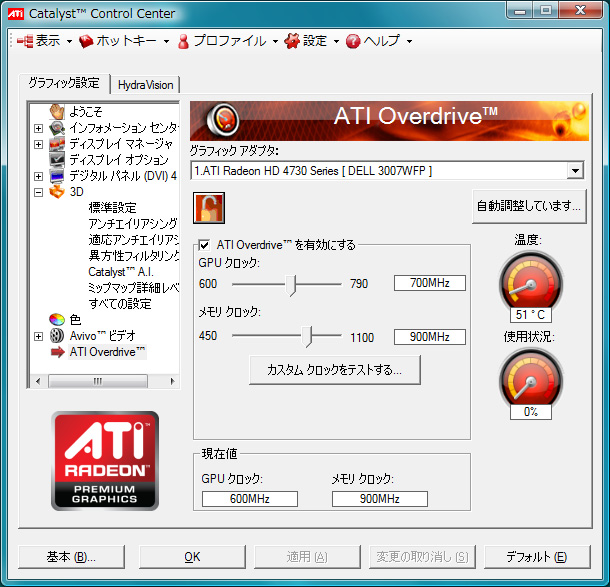Click the GPU clock slider handle
Viewport: 610px width, 587px height.
291,285
